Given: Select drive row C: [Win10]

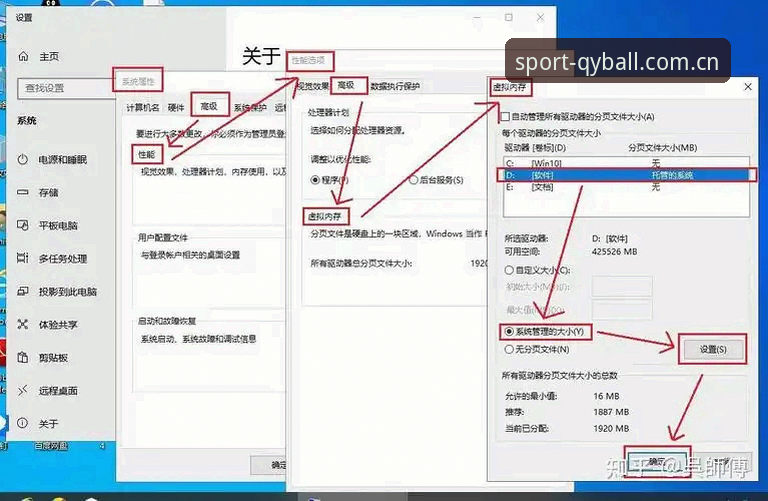Looking at the screenshot, I should pyautogui.click(x=626, y=163).
